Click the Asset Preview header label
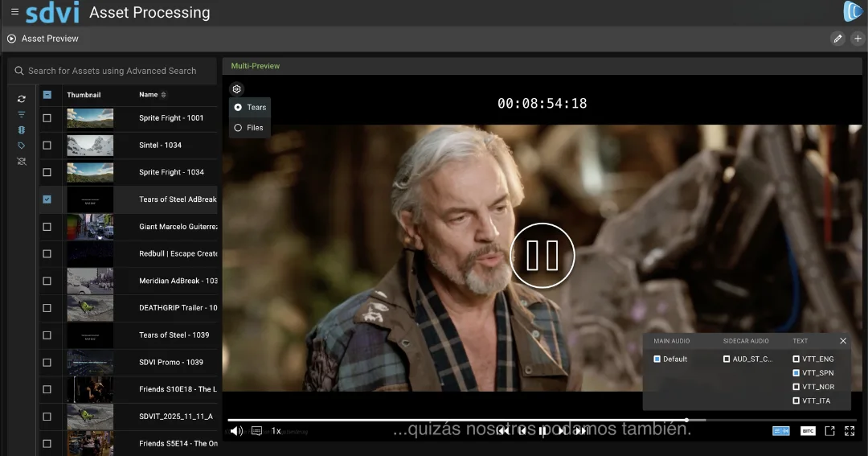Viewport: 868px width, 456px height. tap(50, 39)
